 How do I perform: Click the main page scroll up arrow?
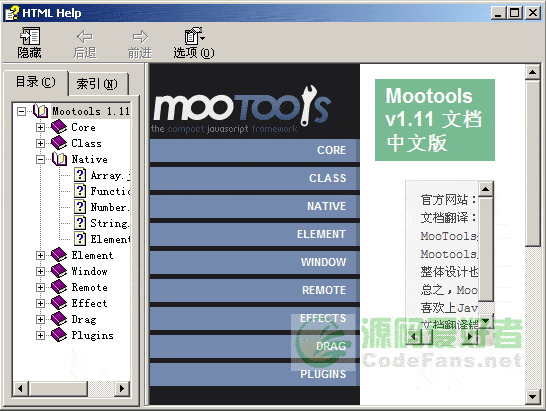(x=532, y=72)
